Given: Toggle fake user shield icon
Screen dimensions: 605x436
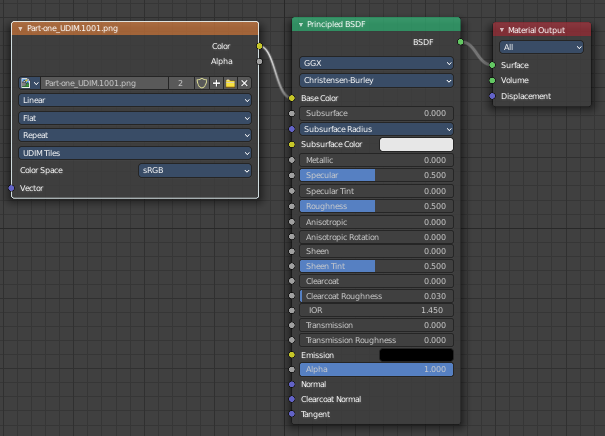Looking at the screenshot, I should (202, 83).
